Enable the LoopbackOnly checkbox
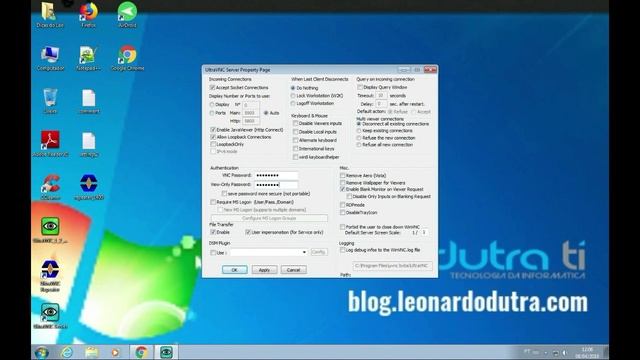The height and width of the screenshot is (360, 640). (213, 144)
